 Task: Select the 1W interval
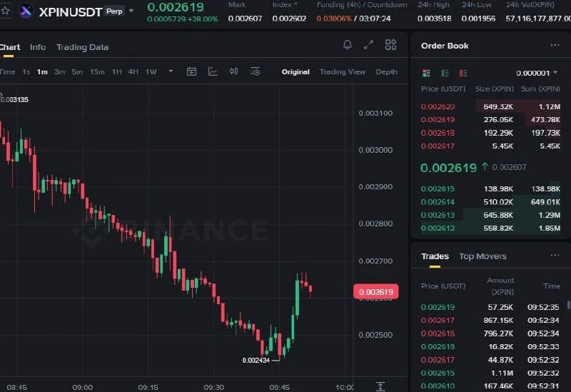pyautogui.click(x=151, y=72)
